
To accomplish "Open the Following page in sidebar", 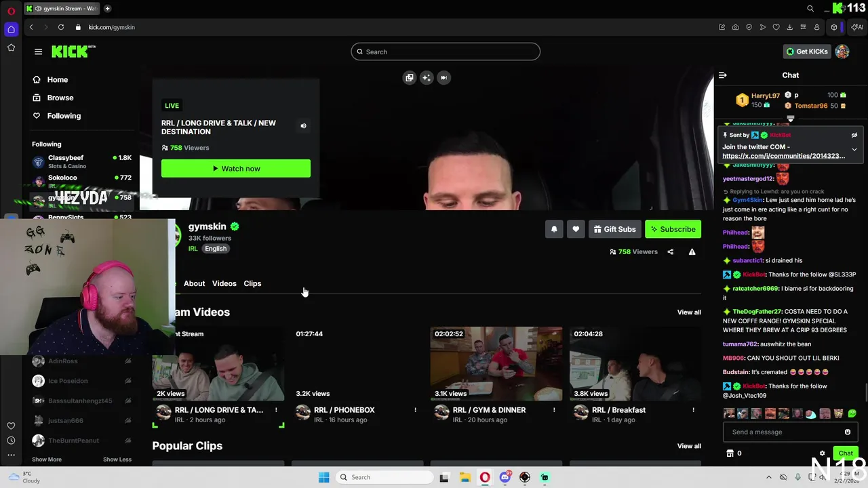I will [64, 116].
